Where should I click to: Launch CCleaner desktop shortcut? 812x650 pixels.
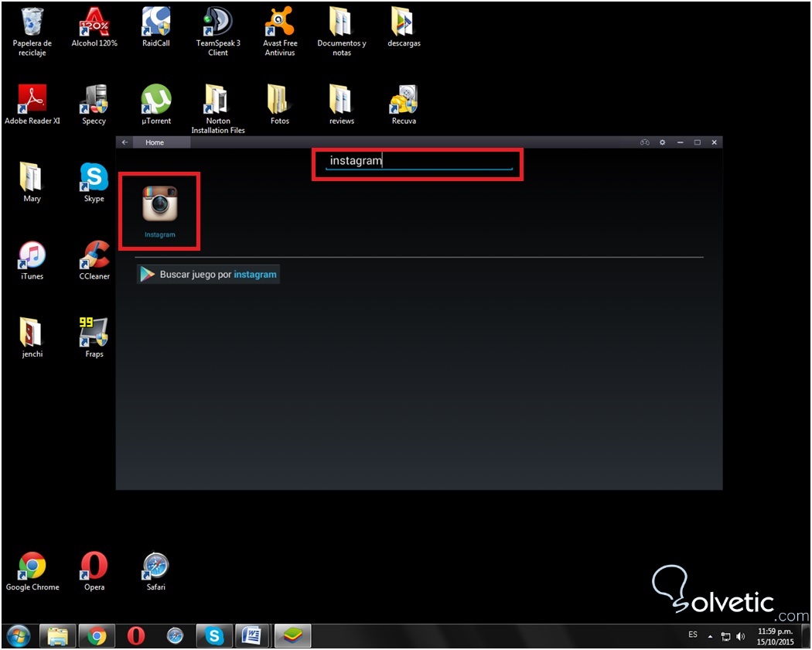point(94,260)
